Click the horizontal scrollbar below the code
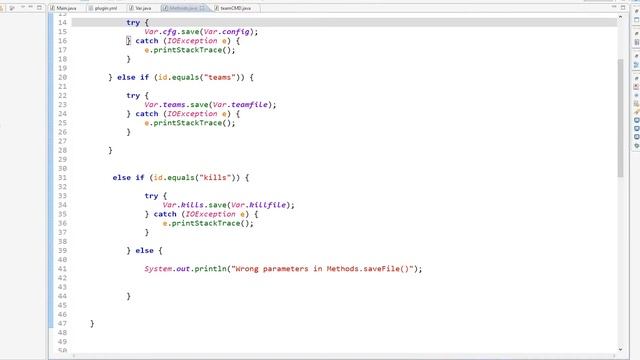The image size is (640, 360). (343, 356)
